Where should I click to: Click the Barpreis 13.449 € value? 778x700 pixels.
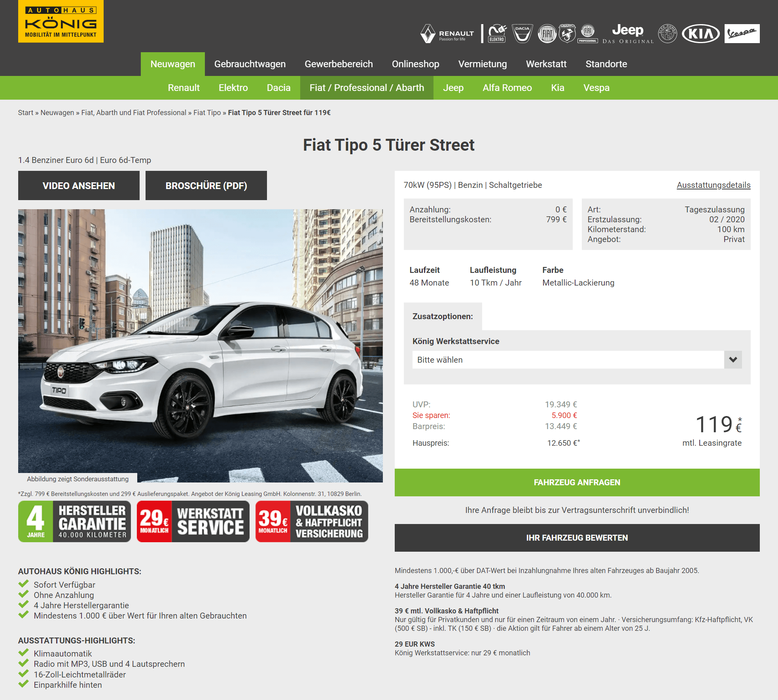click(561, 426)
